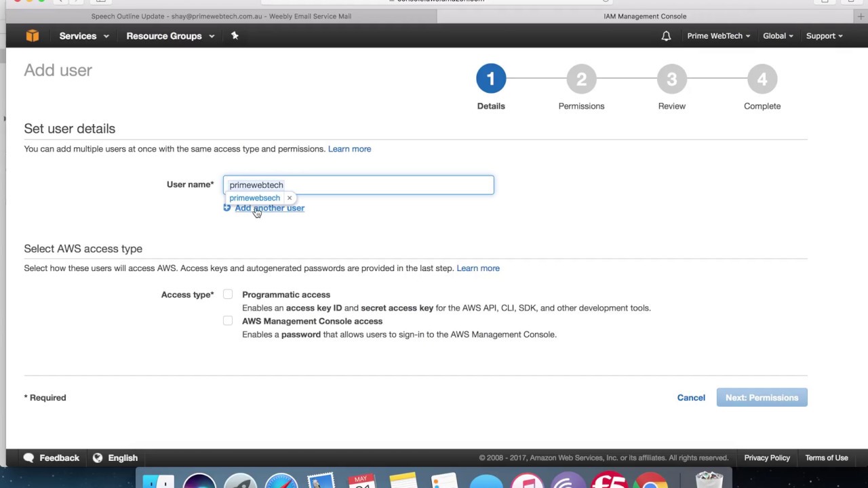Open Siri from the dock
The image size is (868, 488).
tap(199, 481)
